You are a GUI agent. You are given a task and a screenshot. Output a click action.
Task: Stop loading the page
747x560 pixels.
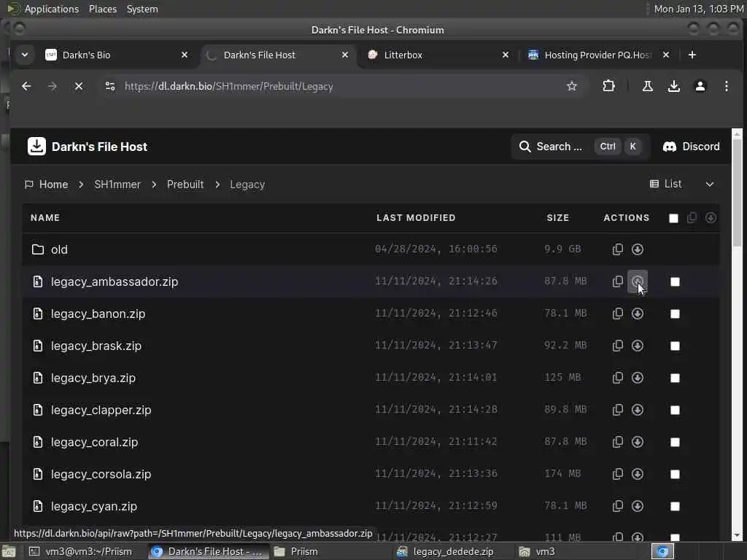pyautogui.click(x=79, y=86)
